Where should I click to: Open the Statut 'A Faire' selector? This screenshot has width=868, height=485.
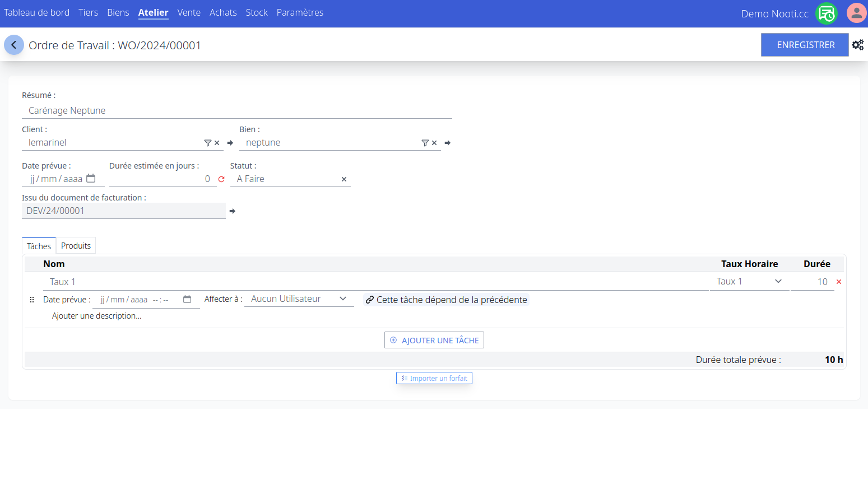point(286,179)
